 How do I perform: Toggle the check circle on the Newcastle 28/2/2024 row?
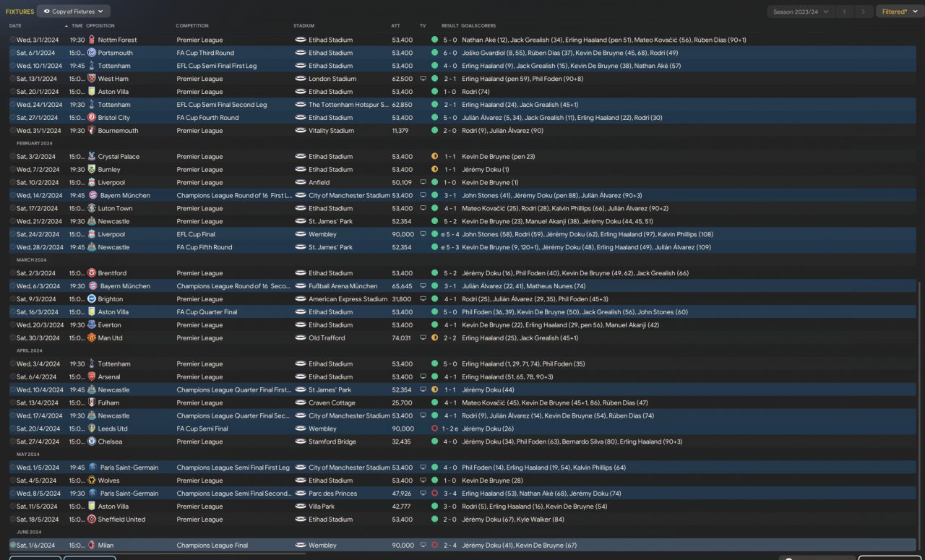(x=13, y=247)
